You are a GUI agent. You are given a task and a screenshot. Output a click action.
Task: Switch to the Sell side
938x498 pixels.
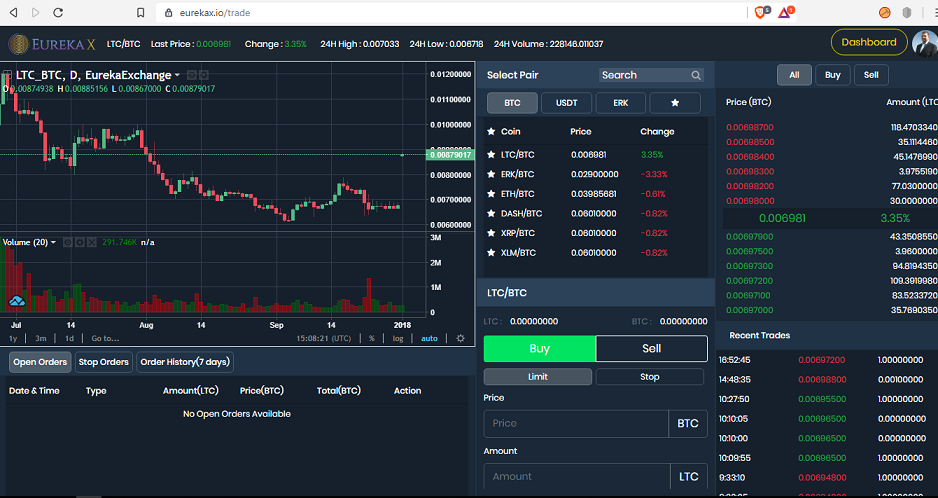[651, 348]
